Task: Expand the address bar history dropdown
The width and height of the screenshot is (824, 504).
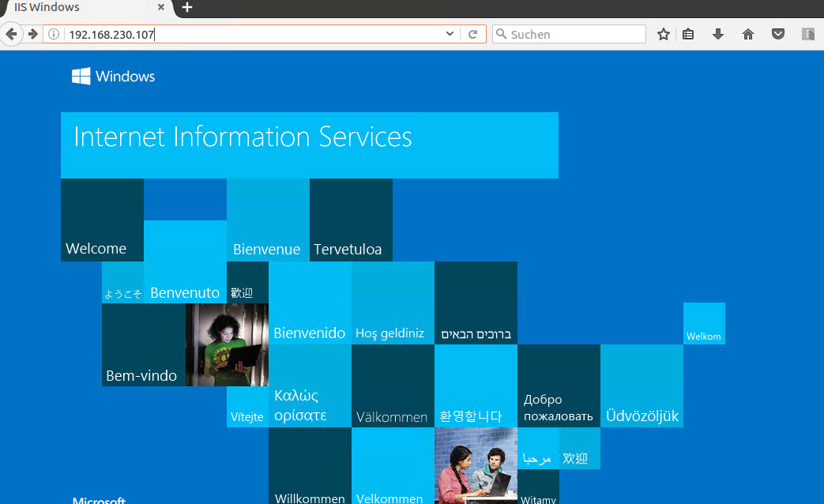Action: [x=450, y=34]
